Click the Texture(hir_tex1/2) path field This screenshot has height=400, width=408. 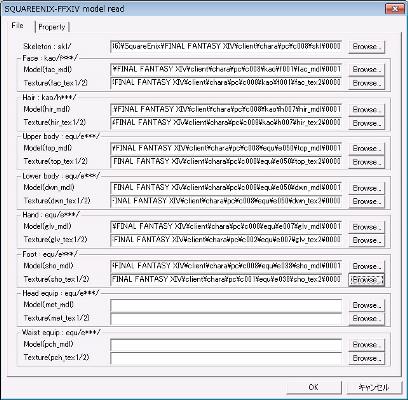(x=226, y=122)
